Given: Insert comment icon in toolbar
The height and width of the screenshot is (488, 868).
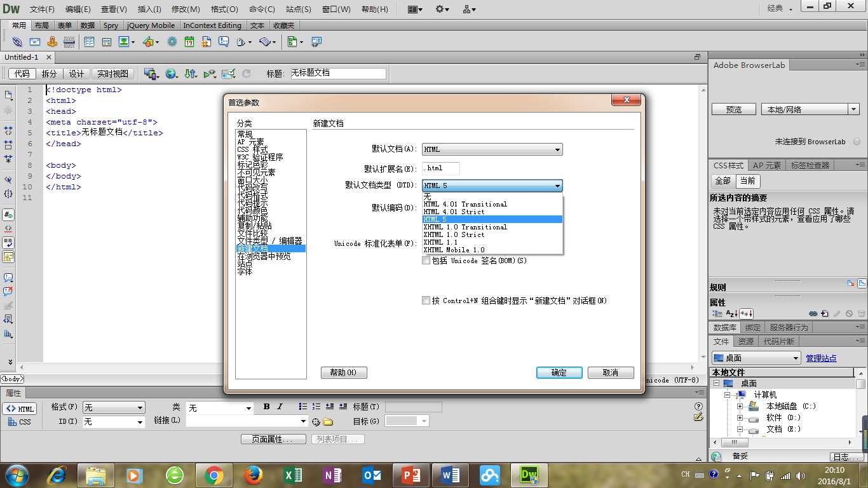Looking at the screenshot, I should [224, 41].
